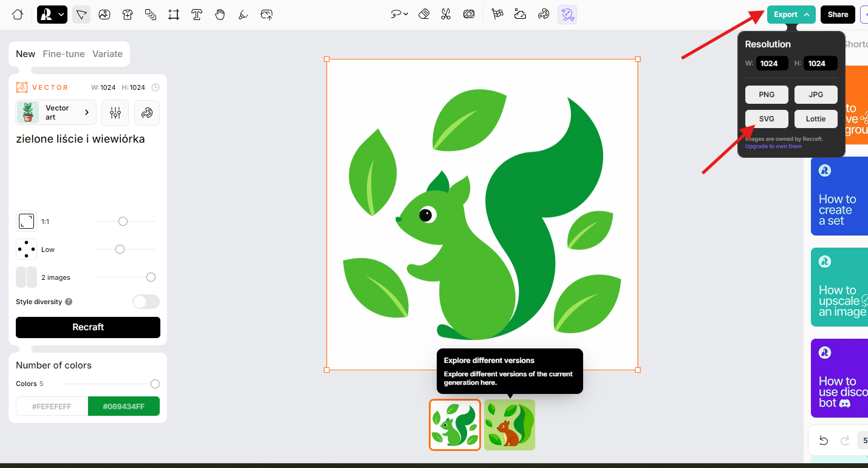The image size is (868, 468).
Task: Open the Vector art style selector
Action: coord(56,112)
